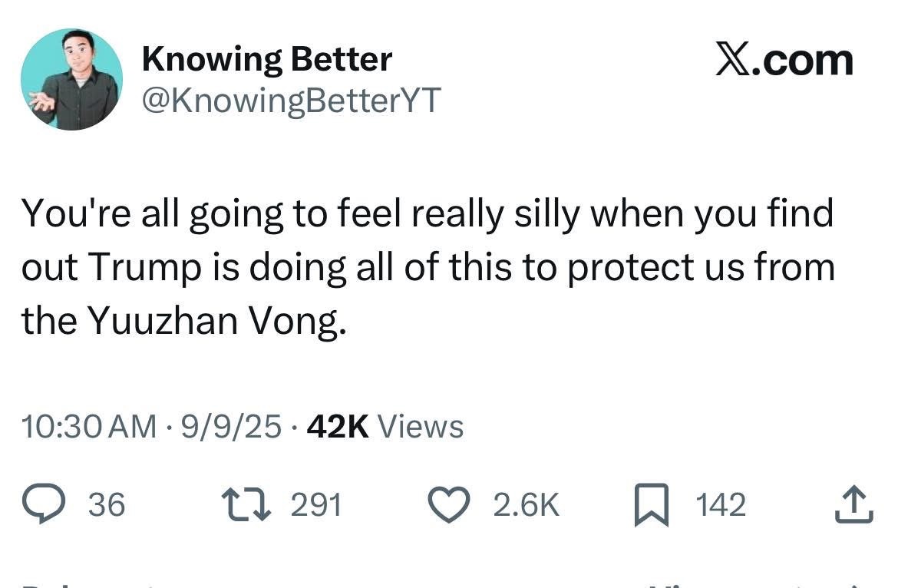Click the 10:30 AM timestamp
This screenshot has width=898, height=588.
[88, 426]
